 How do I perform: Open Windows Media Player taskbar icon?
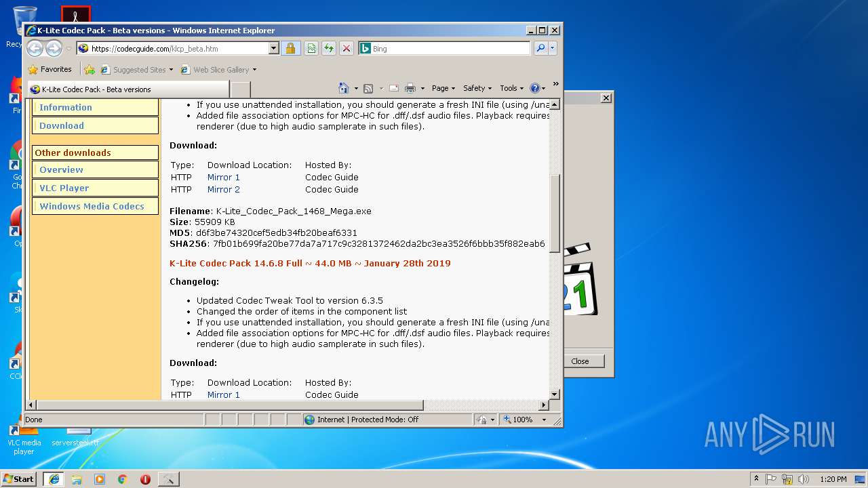point(100,479)
